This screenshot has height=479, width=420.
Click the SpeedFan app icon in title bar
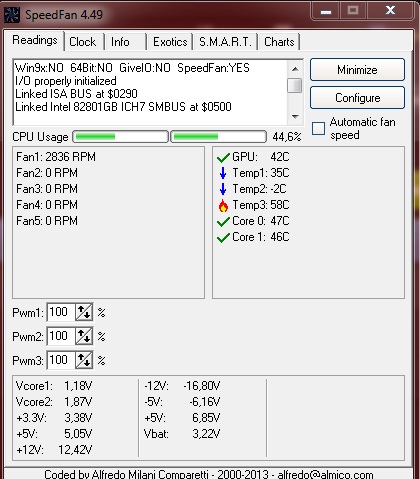[12, 15]
